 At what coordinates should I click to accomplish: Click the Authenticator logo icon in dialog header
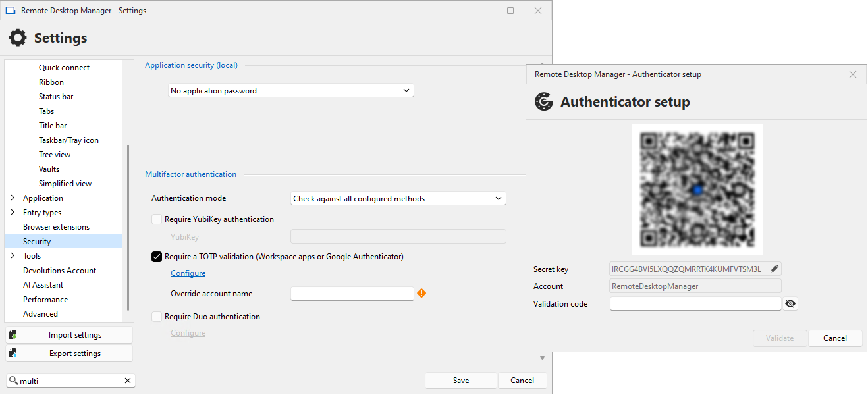(544, 102)
